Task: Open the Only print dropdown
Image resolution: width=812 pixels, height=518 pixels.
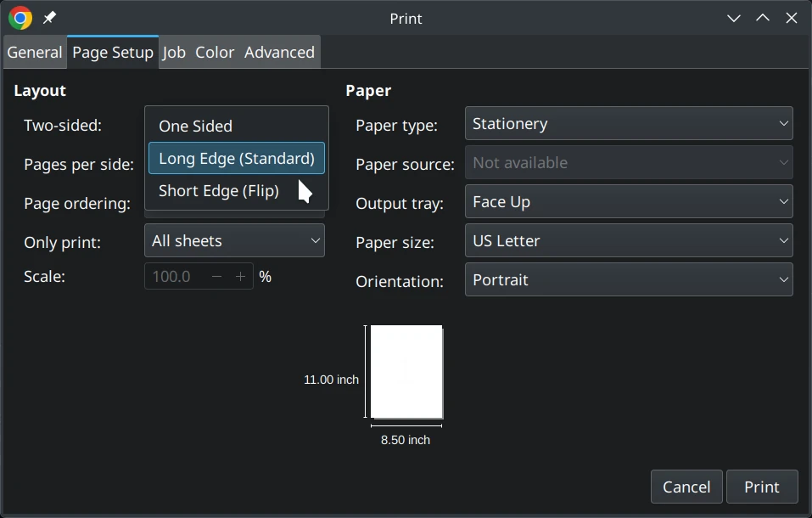Action: (x=235, y=241)
